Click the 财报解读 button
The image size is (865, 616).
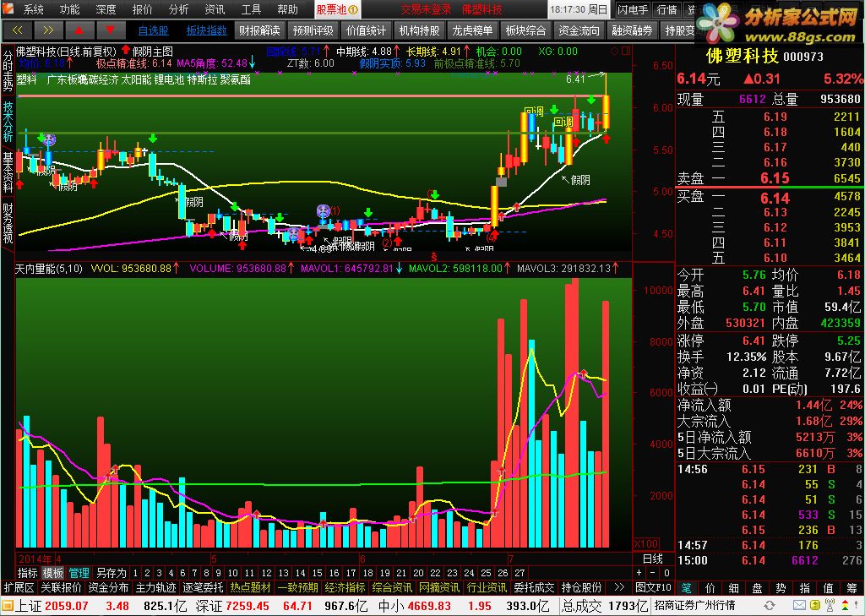[259, 30]
